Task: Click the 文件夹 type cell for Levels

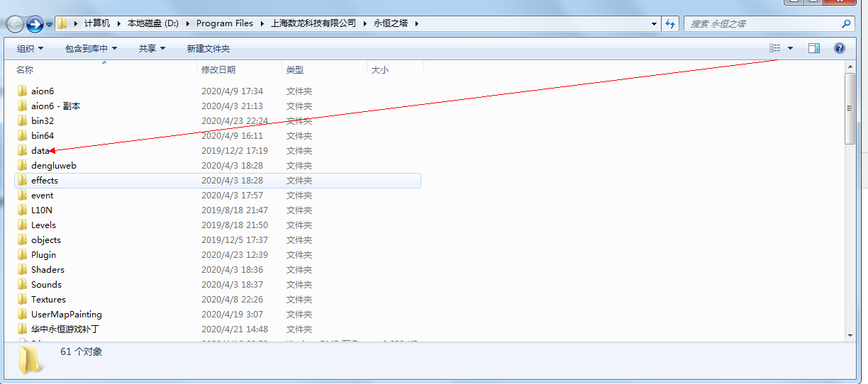Action: coord(299,225)
